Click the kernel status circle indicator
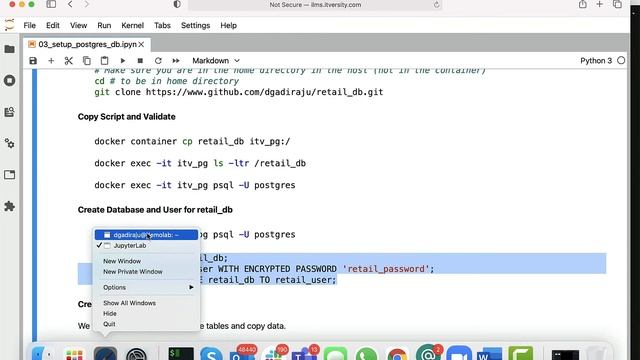This screenshot has height=360, width=640. click(621, 60)
